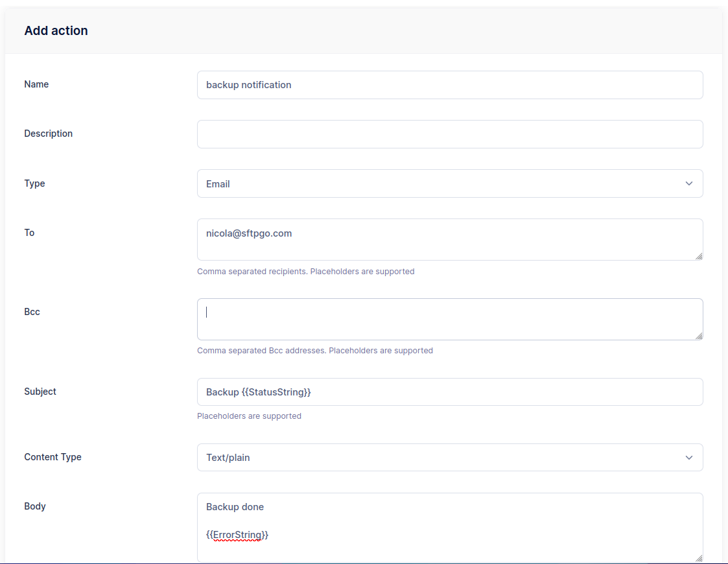Click the "Backup done" line in Body
This screenshot has width=728, height=564.
pos(235,507)
